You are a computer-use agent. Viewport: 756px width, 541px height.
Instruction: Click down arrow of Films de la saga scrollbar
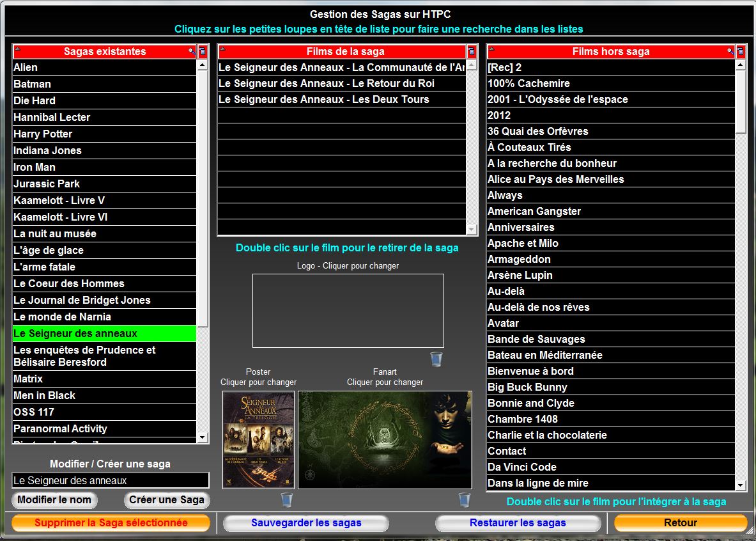(x=472, y=230)
